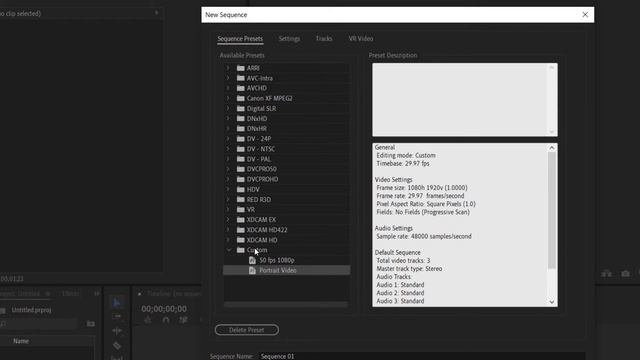This screenshot has height=360, width=640.
Task: Click the Sequence Name input field
Action: click(x=422, y=356)
